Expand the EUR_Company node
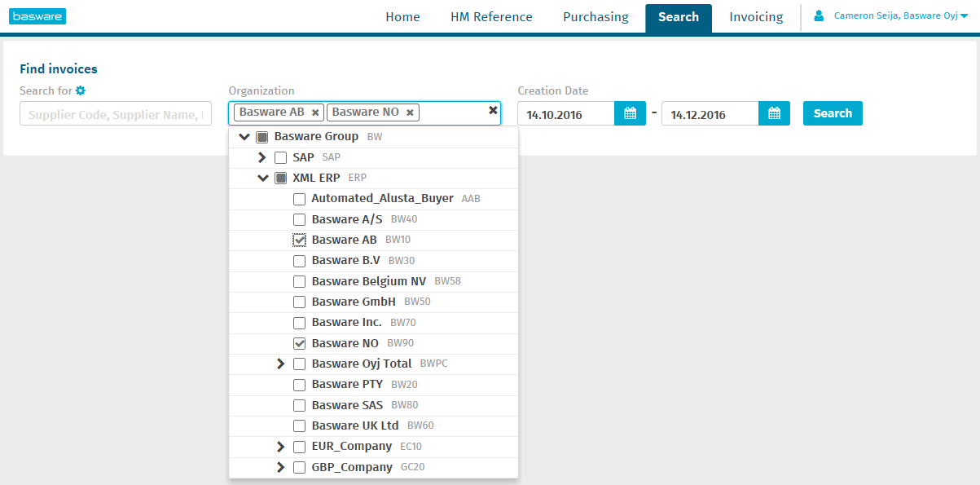 [281, 447]
